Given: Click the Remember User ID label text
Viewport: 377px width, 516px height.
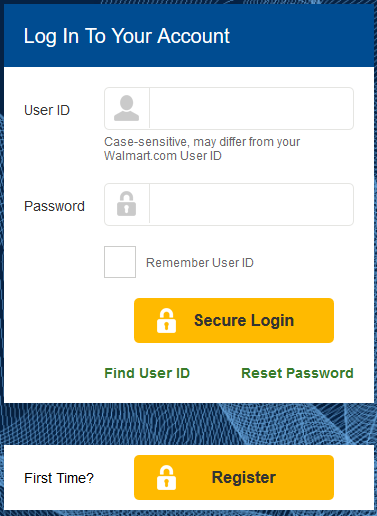Looking at the screenshot, I should click(x=200, y=263).
